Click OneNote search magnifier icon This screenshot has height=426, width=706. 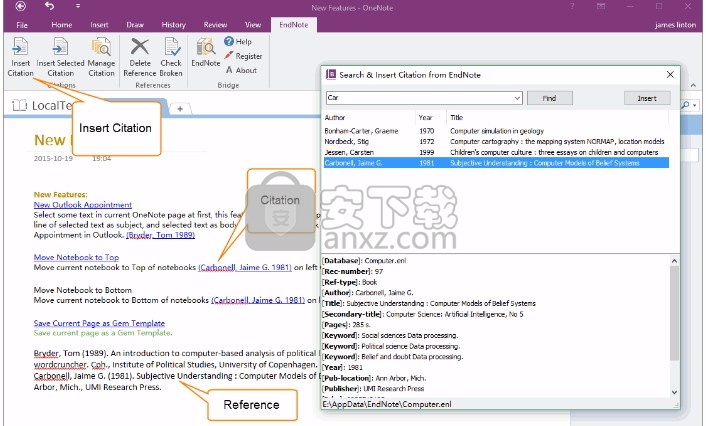pyautogui.click(x=685, y=105)
